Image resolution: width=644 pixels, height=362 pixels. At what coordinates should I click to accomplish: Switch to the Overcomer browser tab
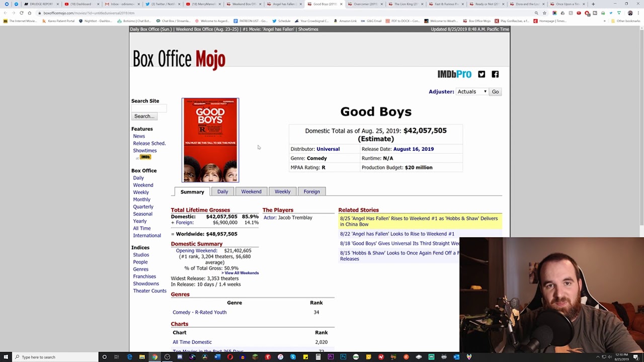[366, 4]
